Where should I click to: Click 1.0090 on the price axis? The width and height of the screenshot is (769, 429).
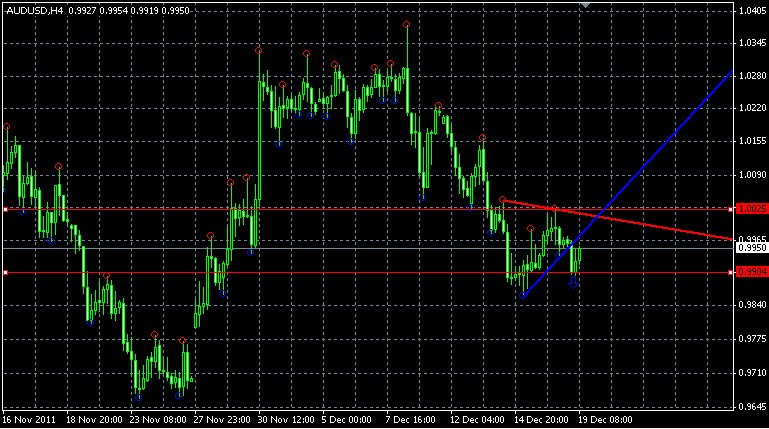(x=752, y=175)
